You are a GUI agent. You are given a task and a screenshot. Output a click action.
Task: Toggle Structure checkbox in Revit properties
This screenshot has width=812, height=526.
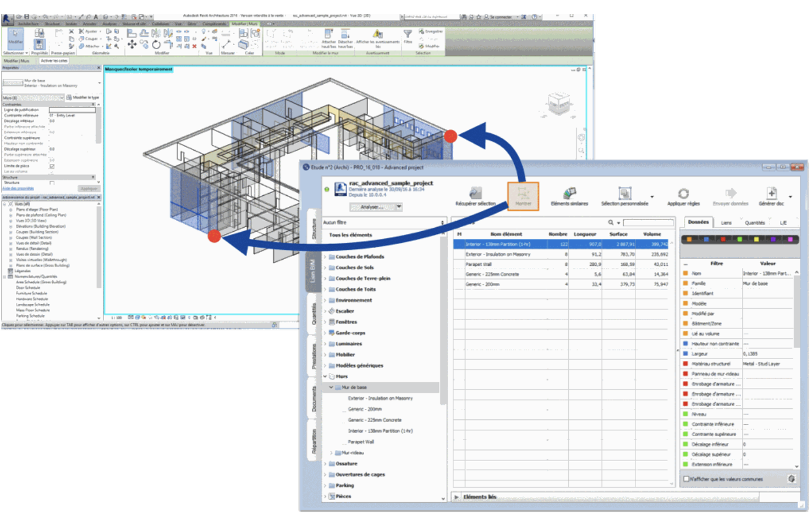[52, 183]
